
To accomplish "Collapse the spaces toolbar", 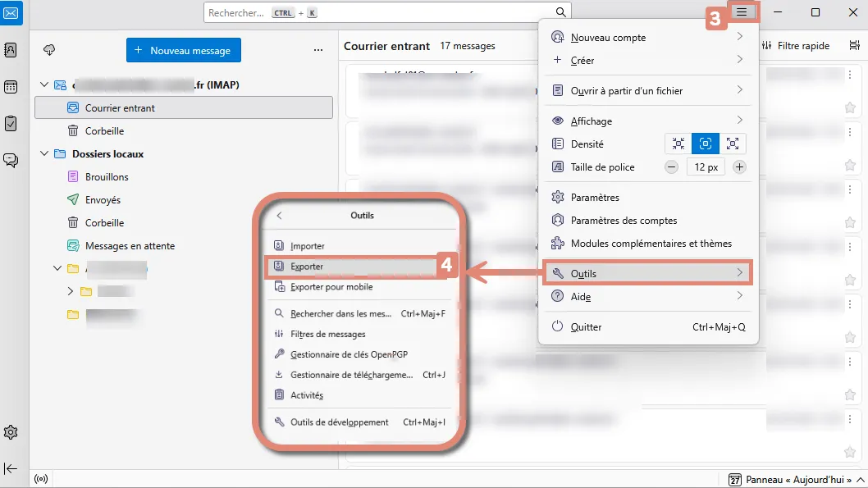I will [11, 468].
